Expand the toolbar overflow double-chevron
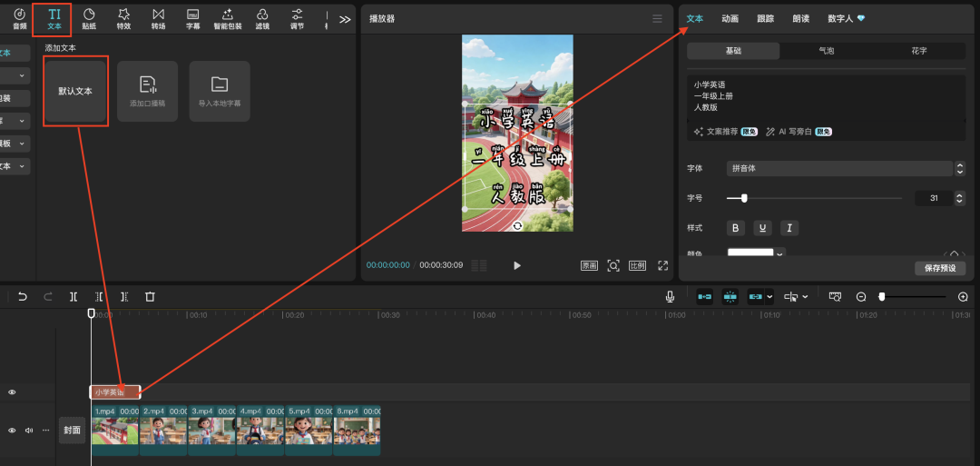 point(345,19)
